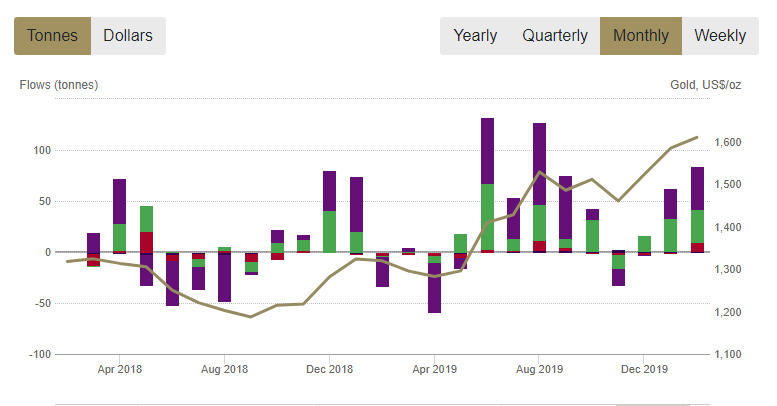Select the Yearly time period
Image resolution: width=777 pixels, height=406 pixels.
pyautogui.click(x=475, y=36)
